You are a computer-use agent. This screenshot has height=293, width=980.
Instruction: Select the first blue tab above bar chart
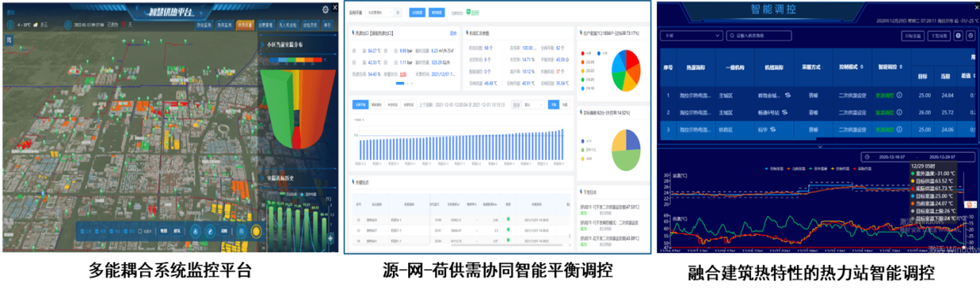360,104
